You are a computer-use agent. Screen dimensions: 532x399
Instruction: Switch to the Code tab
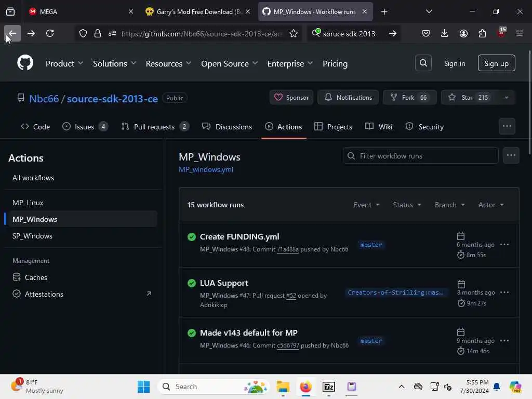click(x=35, y=127)
